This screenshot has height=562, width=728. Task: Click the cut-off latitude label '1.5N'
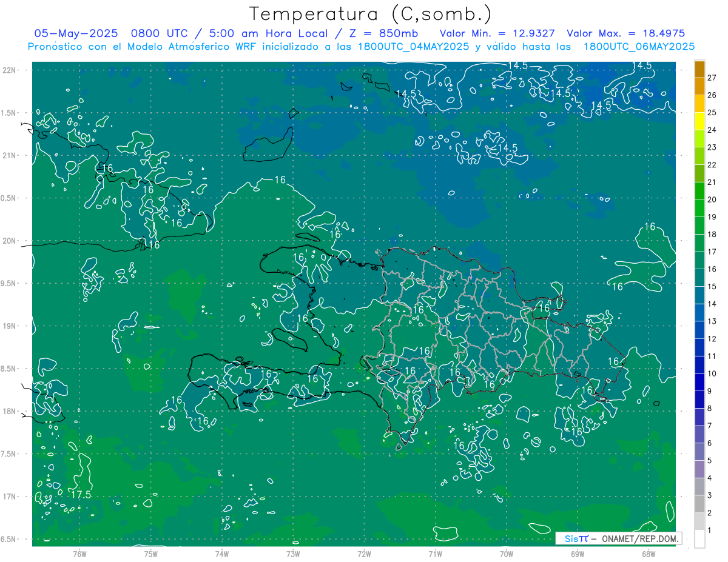click(x=9, y=113)
